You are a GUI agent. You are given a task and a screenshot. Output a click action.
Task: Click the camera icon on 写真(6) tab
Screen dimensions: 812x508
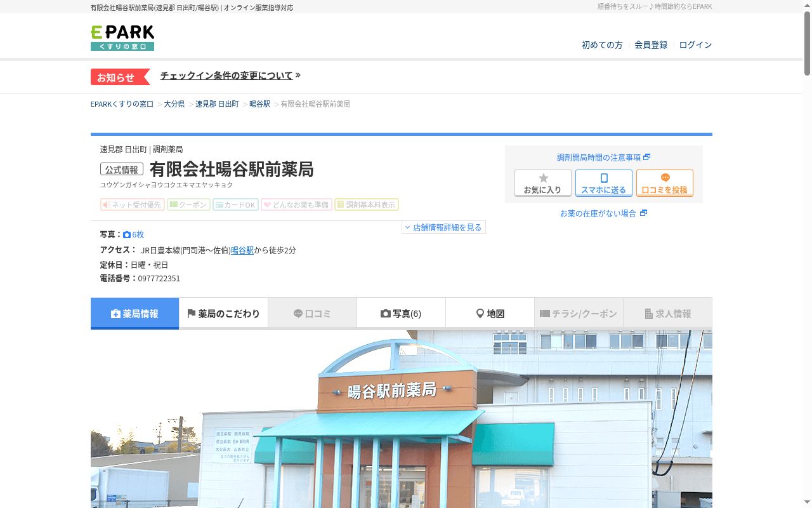pos(386,314)
